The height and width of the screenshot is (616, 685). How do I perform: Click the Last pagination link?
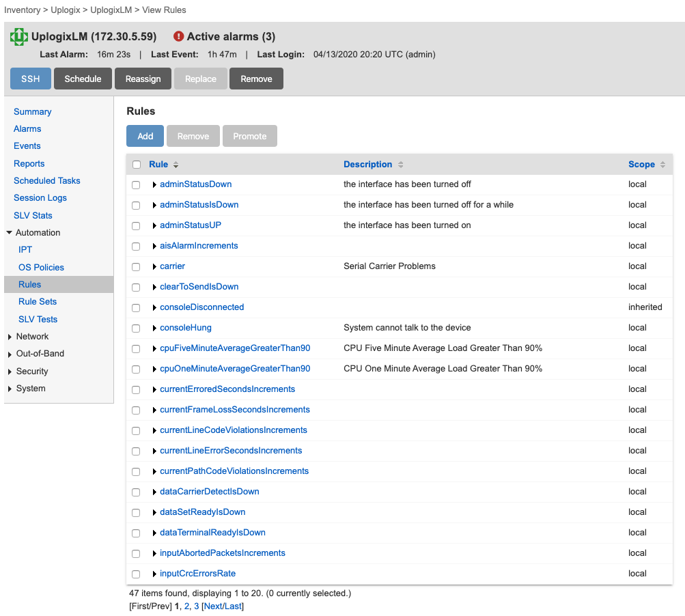point(233,606)
